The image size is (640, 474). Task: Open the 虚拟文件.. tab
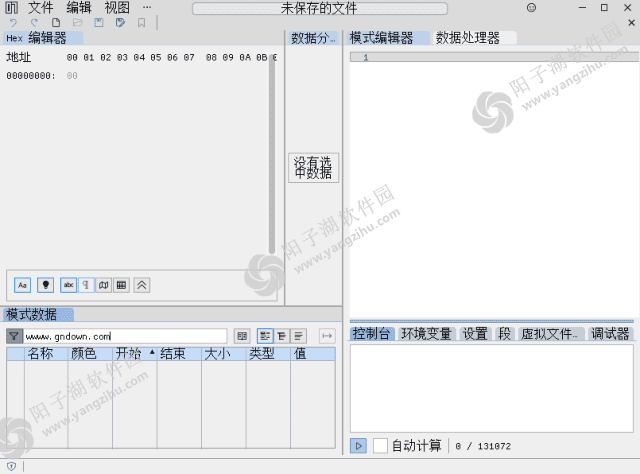tap(551, 334)
